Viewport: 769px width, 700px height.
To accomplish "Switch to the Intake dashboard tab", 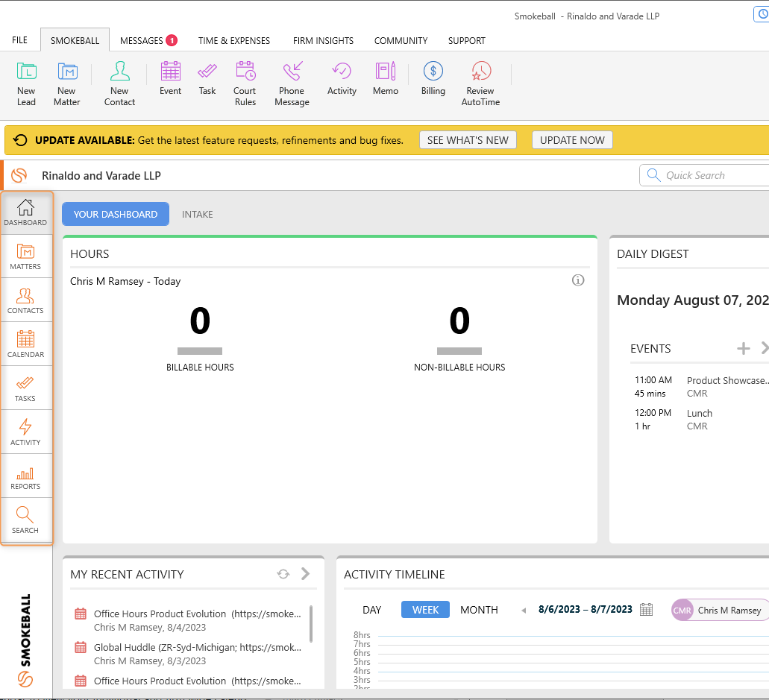I will point(198,214).
